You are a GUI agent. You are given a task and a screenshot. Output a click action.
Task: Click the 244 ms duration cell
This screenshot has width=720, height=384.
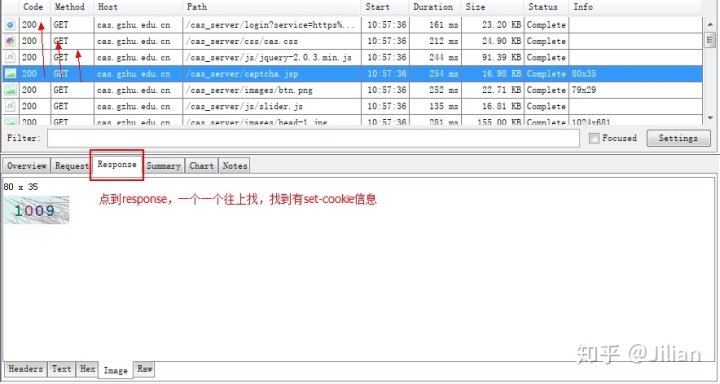pyautogui.click(x=444, y=57)
